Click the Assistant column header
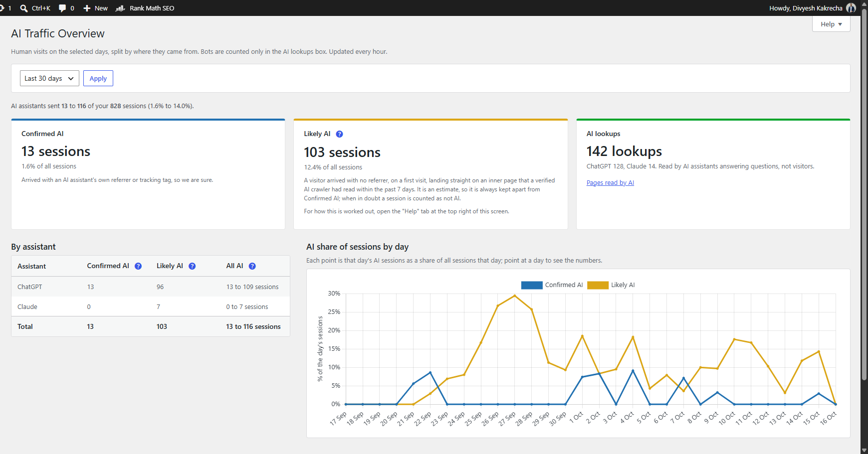 (x=32, y=266)
